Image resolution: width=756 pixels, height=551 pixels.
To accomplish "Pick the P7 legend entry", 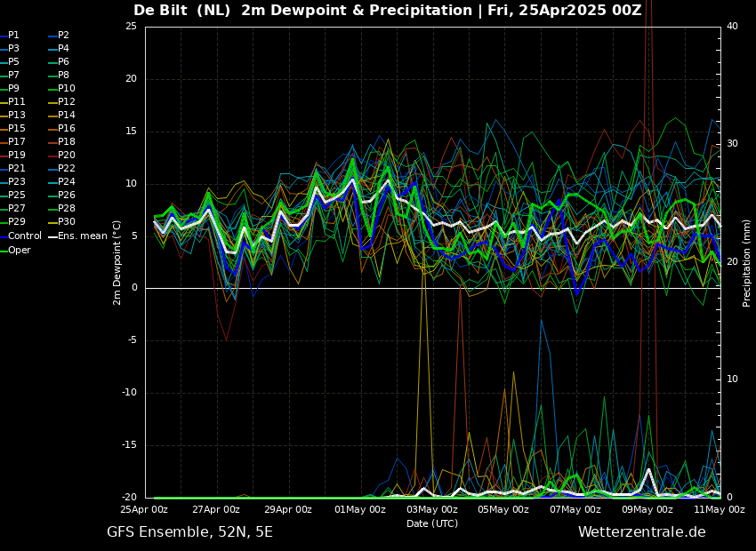I will (x=10, y=76).
